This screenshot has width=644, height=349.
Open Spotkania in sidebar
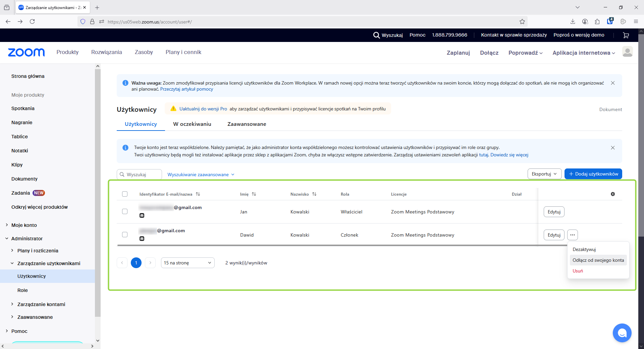pyautogui.click(x=23, y=108)
